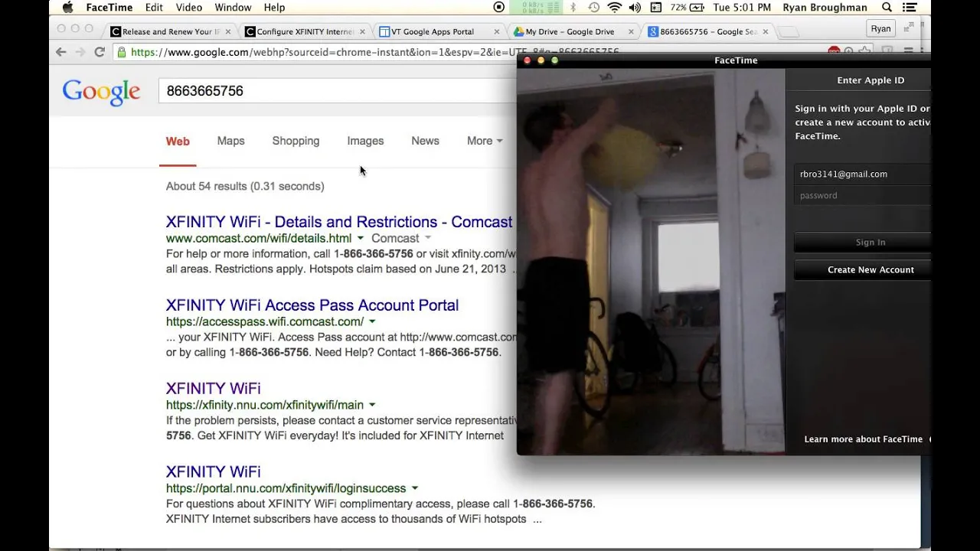Select the Web search results tab
This screenshot has height=551, width=980.
(178, 141)
